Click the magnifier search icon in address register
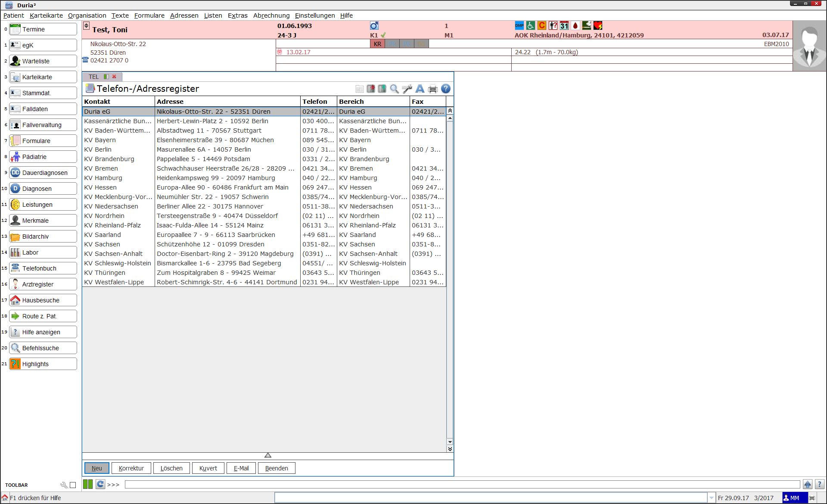Image resolution: width=827 pixels, height=504 pixels. tap(394, 89)
